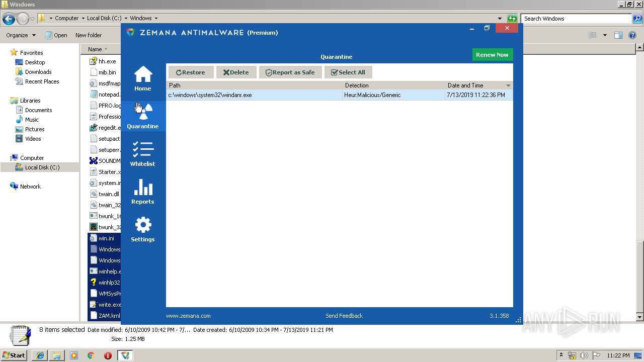Screen dimensions: 644x362
Task: Click the Delete button
Action: (236, 72)
